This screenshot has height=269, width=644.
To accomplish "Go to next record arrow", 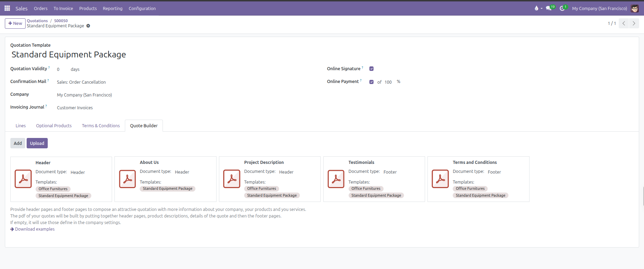I will [634, 23].
